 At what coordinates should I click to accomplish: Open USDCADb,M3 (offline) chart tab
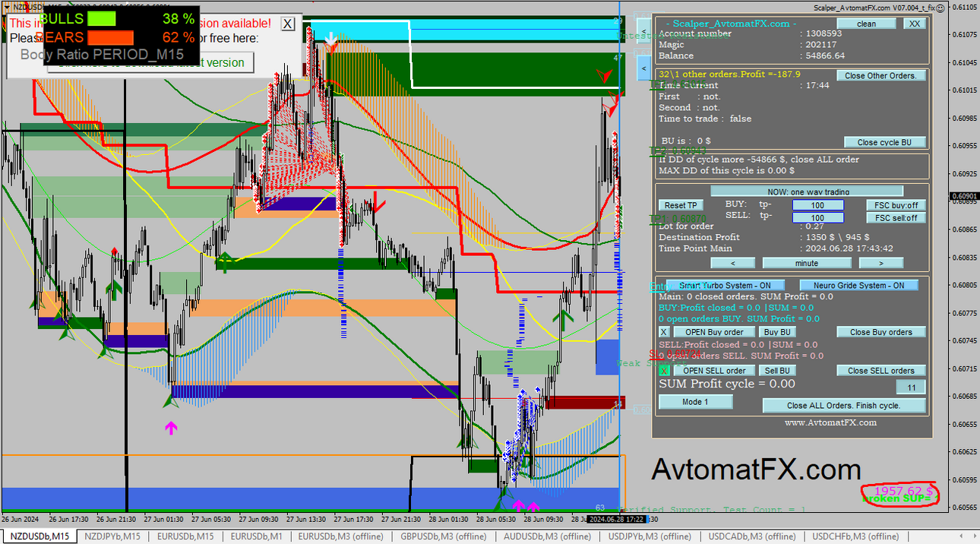pos(753,536)
